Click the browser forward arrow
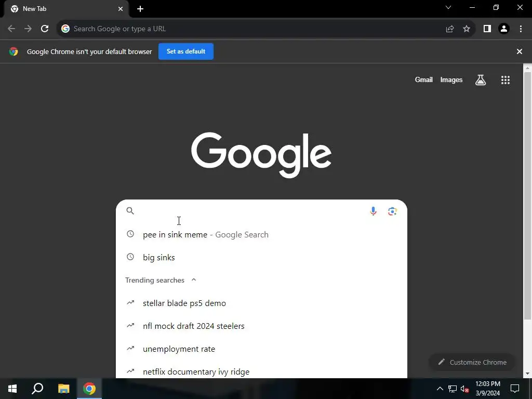Image resolution: width=532 pixels, height=399 pixels. click(x=28, y=29)
